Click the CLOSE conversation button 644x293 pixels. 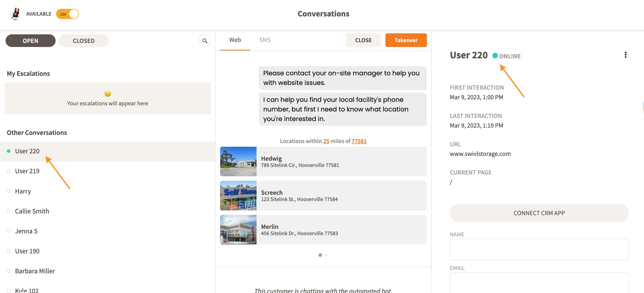363,40
